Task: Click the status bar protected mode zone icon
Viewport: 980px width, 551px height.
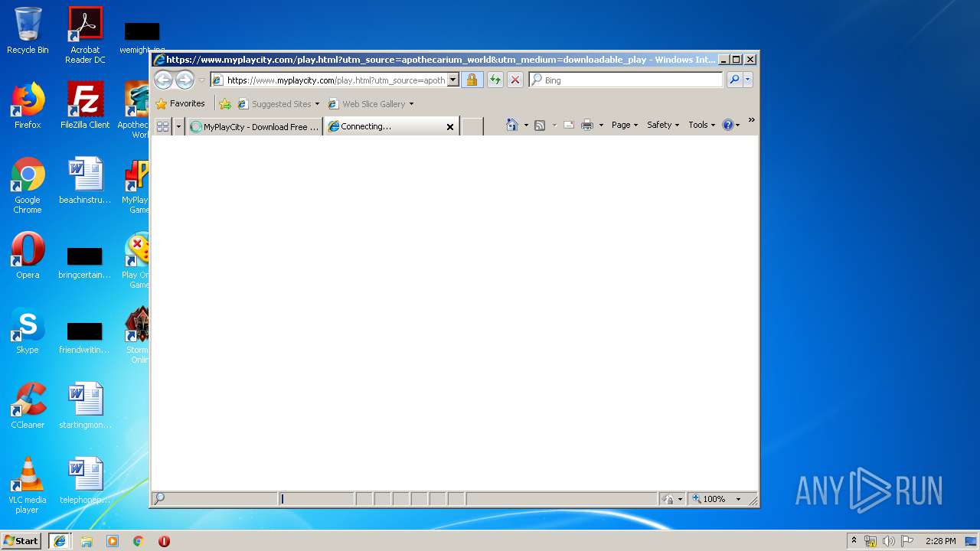Action: click(669, 499)
